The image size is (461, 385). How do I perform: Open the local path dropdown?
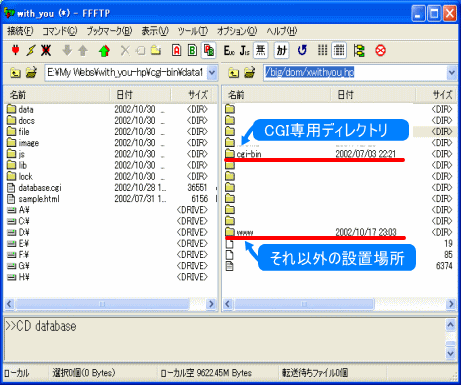(212, 72)
